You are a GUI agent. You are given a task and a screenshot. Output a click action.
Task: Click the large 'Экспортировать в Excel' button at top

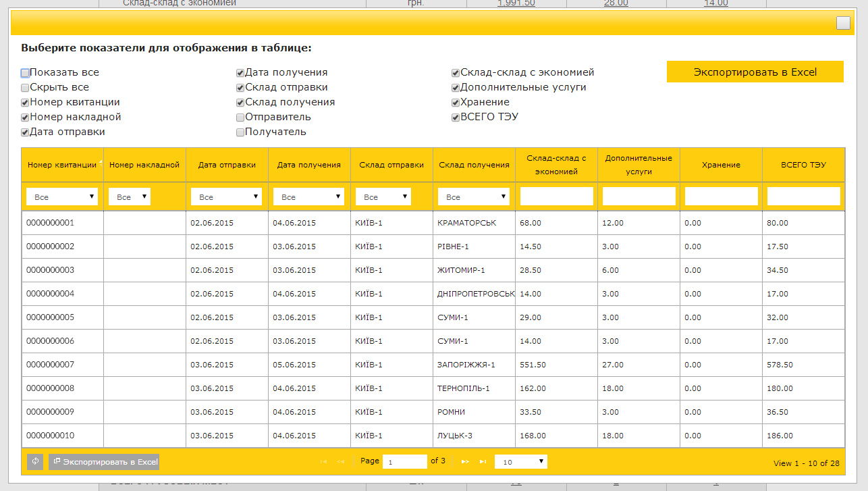[x=755, y=72]
